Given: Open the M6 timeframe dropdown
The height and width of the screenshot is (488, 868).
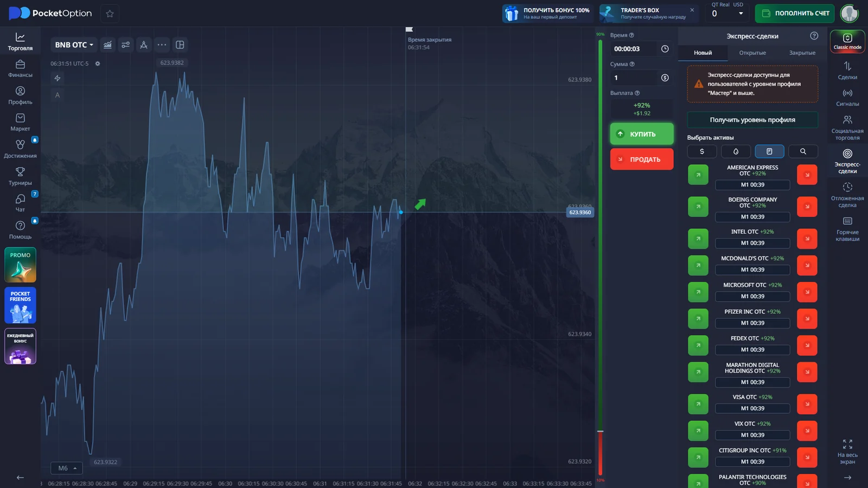Looking at the screenshot, I should click(x=68, y=468).
